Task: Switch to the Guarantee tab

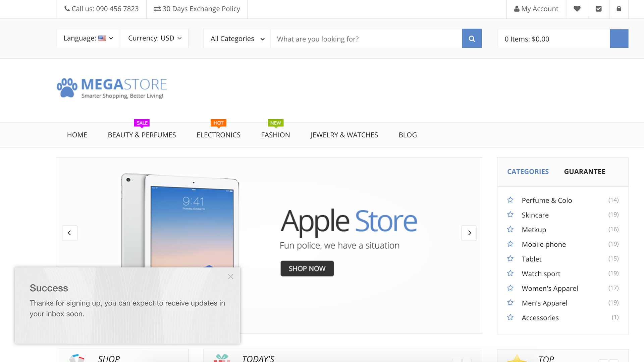Action: 584,172
